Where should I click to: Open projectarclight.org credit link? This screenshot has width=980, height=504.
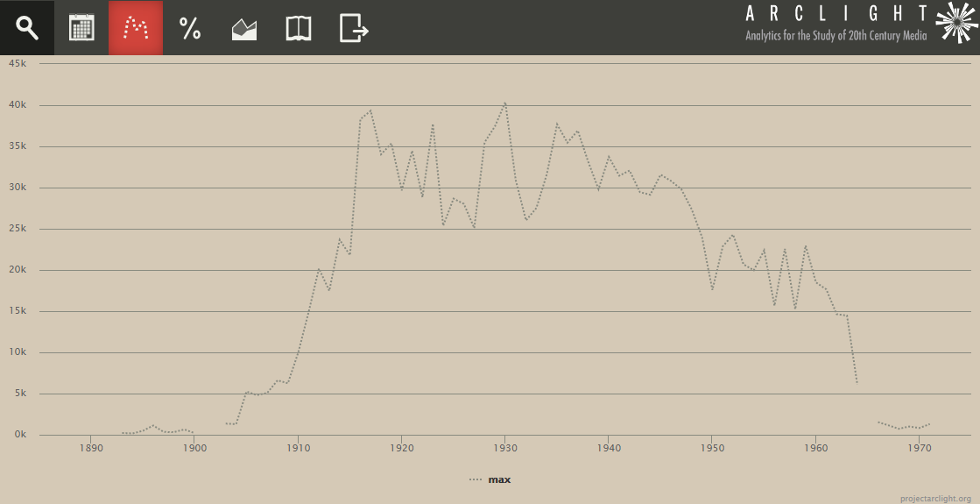pyautogui.click(x=935, y=499)
